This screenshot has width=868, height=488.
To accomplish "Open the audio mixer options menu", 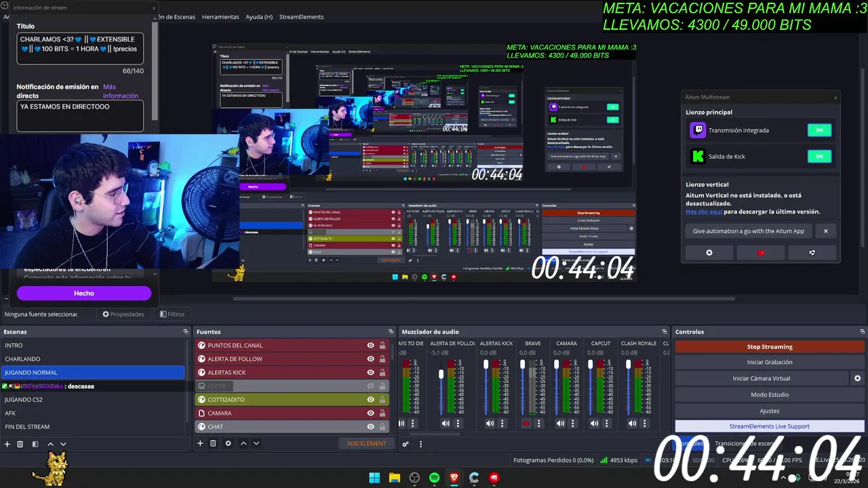I will click(420, 444).
